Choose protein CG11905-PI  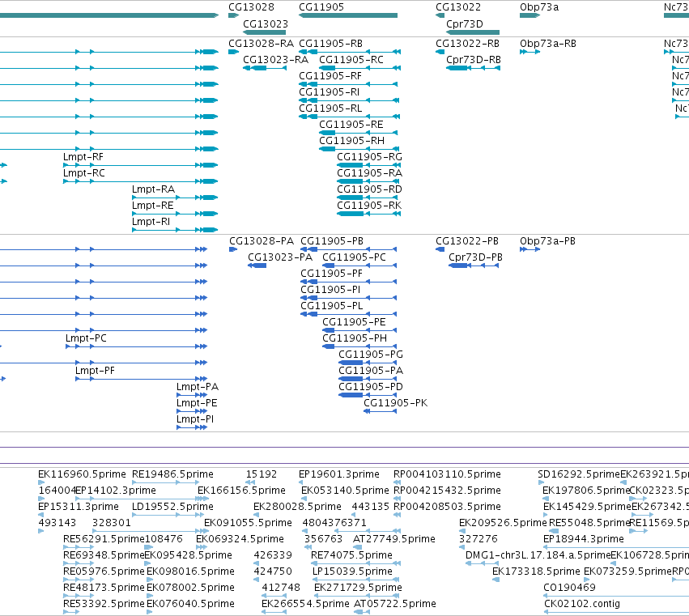click(330, 290)
